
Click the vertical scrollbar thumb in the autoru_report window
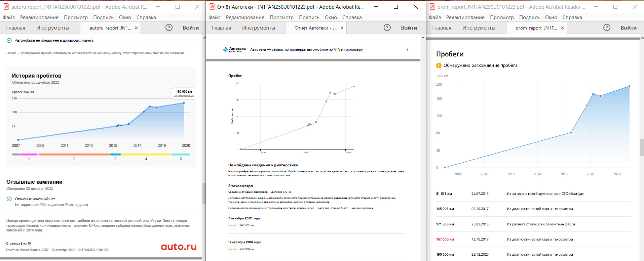tap(204, 194)
